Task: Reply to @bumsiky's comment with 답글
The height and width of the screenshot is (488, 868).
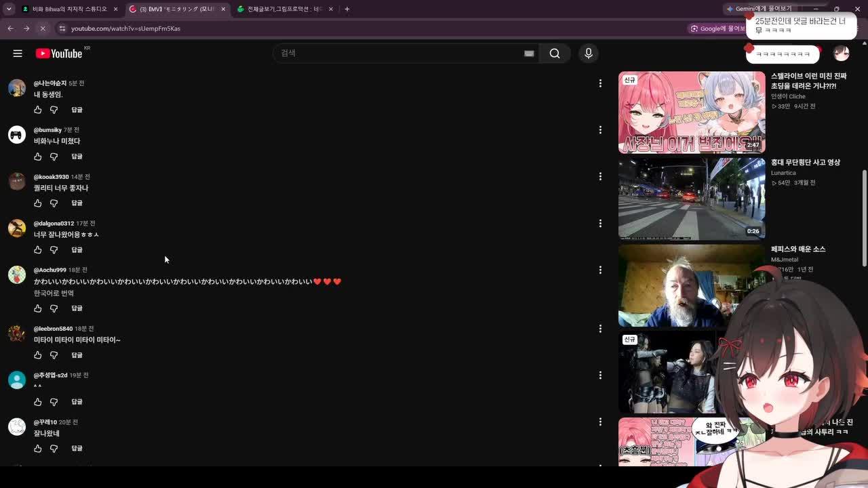Action: (77, 157)
